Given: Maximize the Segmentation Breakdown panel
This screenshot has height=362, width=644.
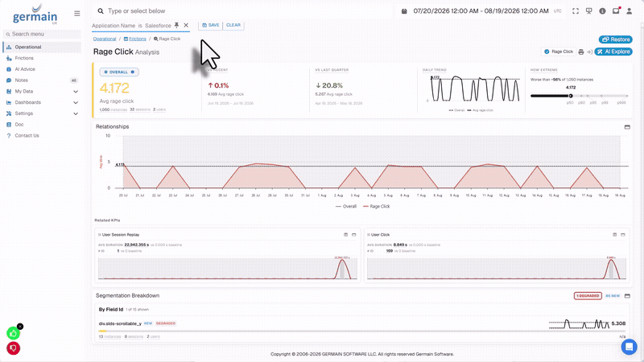Looking at the screenshot, I should [x=627, y=296].
